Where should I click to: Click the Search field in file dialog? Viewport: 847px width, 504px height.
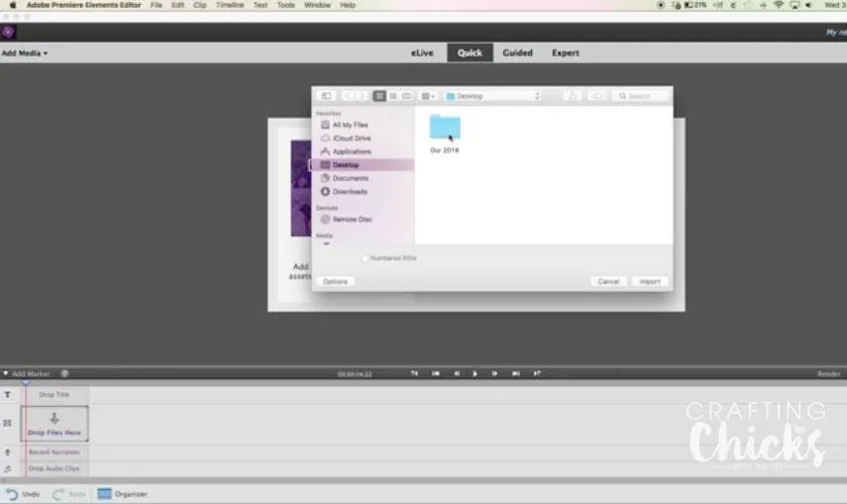point(641,96)
